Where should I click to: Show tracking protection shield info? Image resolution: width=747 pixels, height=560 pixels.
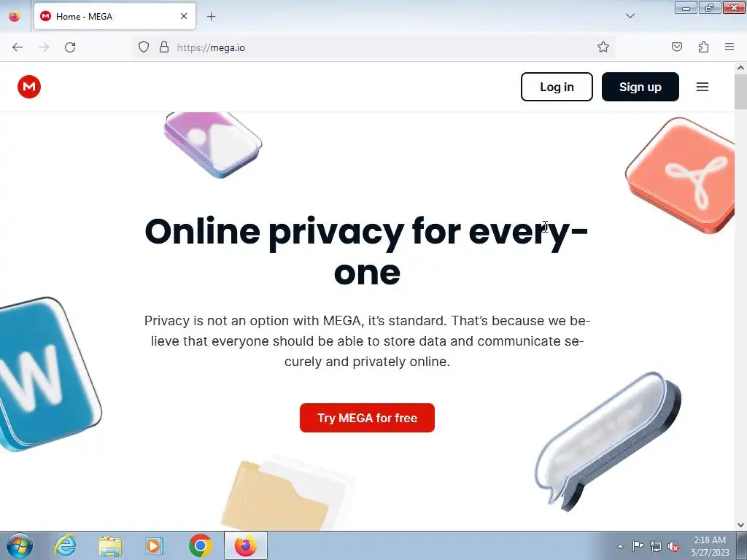click(x=144, y=47)
